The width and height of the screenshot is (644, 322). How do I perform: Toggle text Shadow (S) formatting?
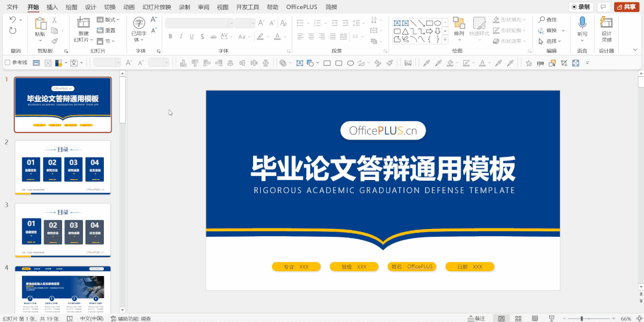(202, 36)
